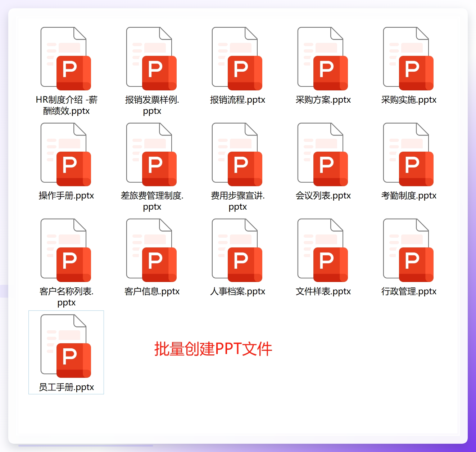Select the 费用步骤宣讲.pptx file icon

point(237,155)
